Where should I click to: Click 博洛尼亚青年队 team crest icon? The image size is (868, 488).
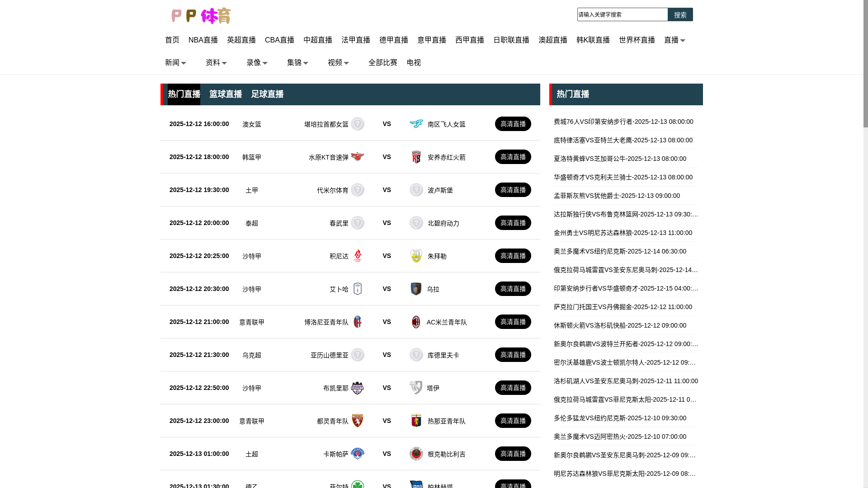(x=357, y=322)
